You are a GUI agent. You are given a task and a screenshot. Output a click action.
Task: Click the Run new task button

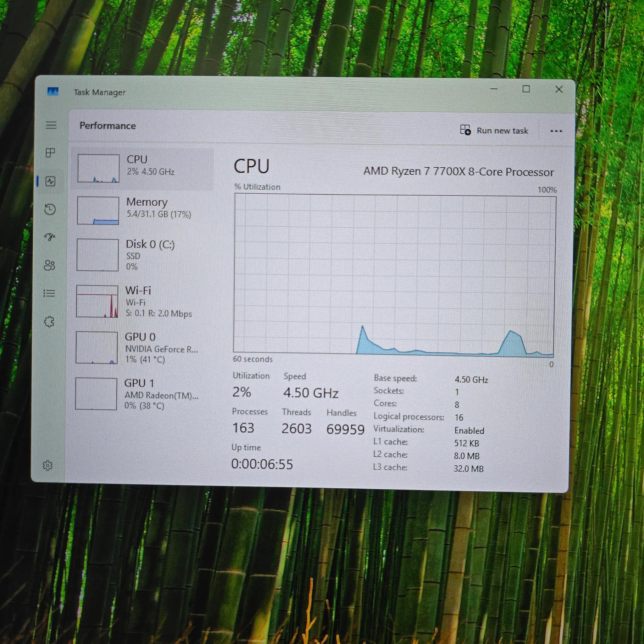click(x=494, y=130)
